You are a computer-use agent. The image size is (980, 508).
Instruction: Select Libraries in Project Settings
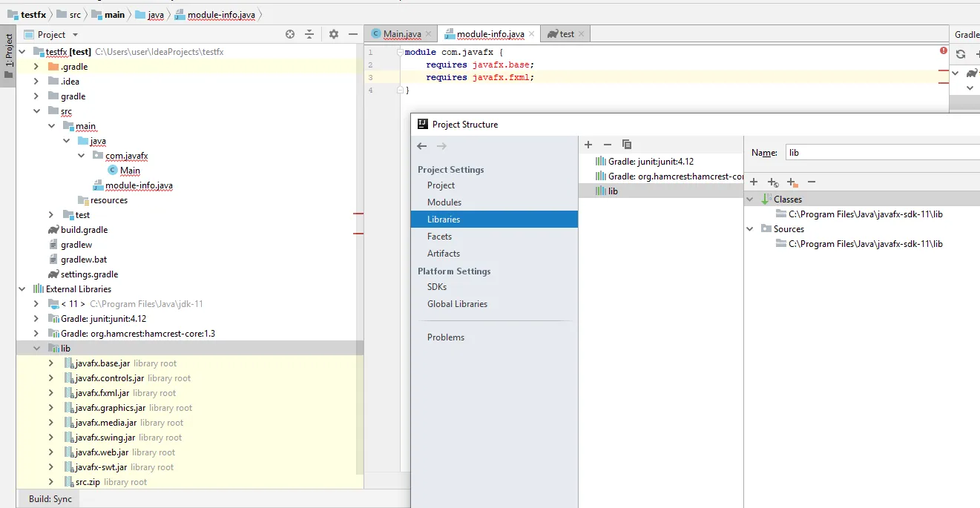pos(494,220)
